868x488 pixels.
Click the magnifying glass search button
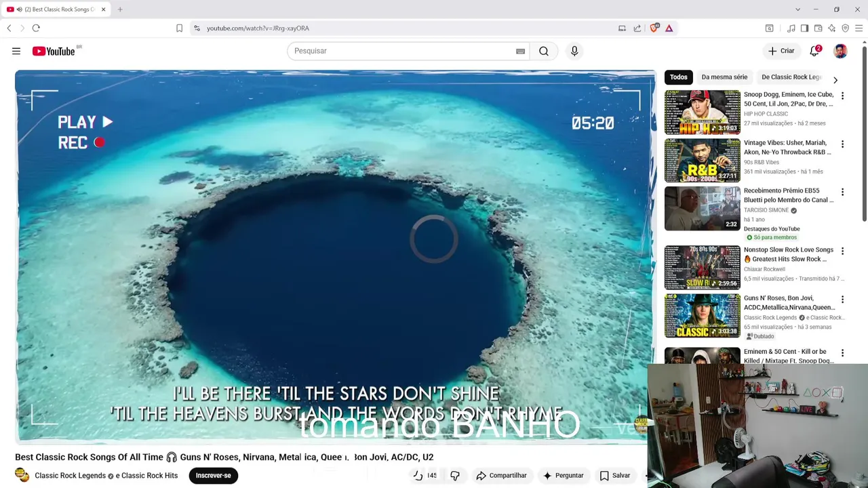point(544,51)
